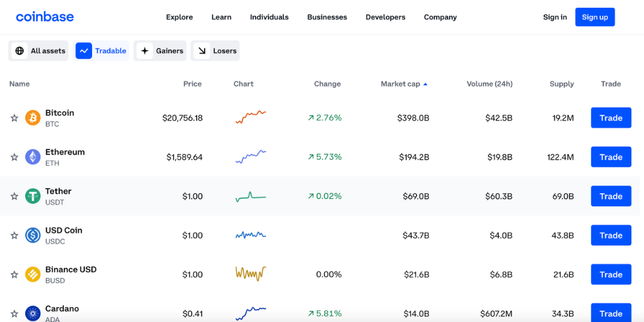
Task: Click the Bitcoin price chart sparkline
Action: pos(251,117)
